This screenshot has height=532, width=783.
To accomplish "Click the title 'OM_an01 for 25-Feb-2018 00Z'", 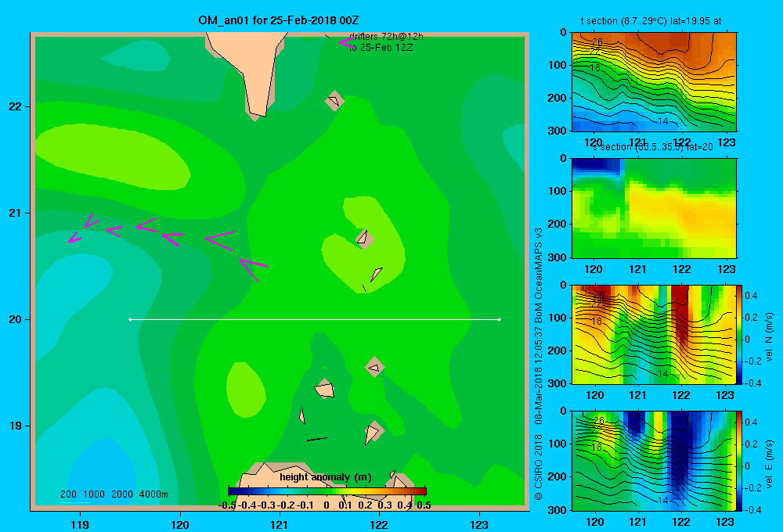I will point(279,20).
